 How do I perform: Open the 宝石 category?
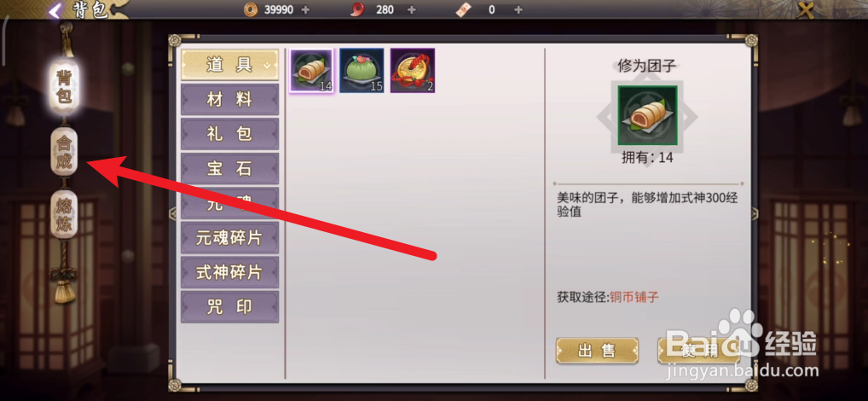(229, 169)
